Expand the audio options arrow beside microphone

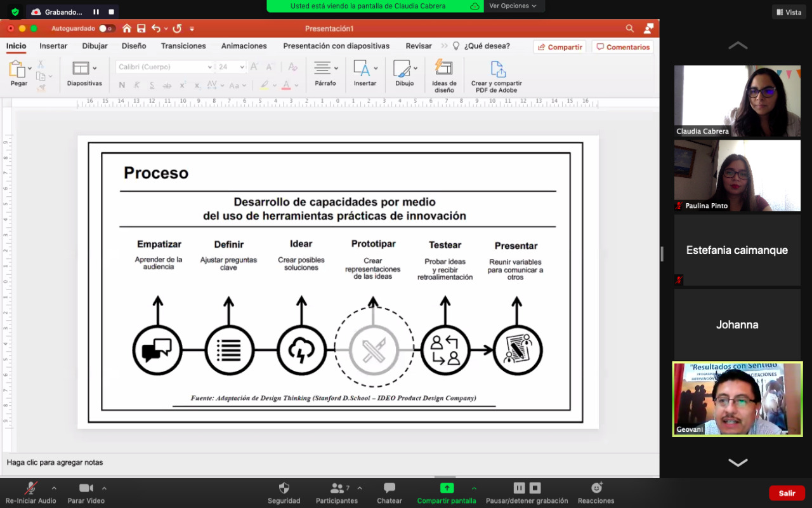point(54,488)
